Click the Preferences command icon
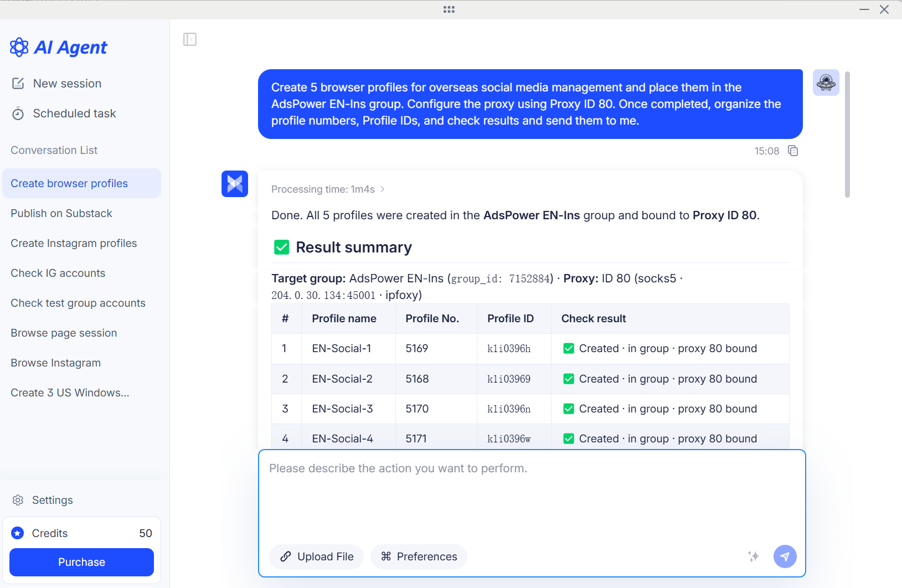Viewport: 902px width, 588px height. click(386, 556)
